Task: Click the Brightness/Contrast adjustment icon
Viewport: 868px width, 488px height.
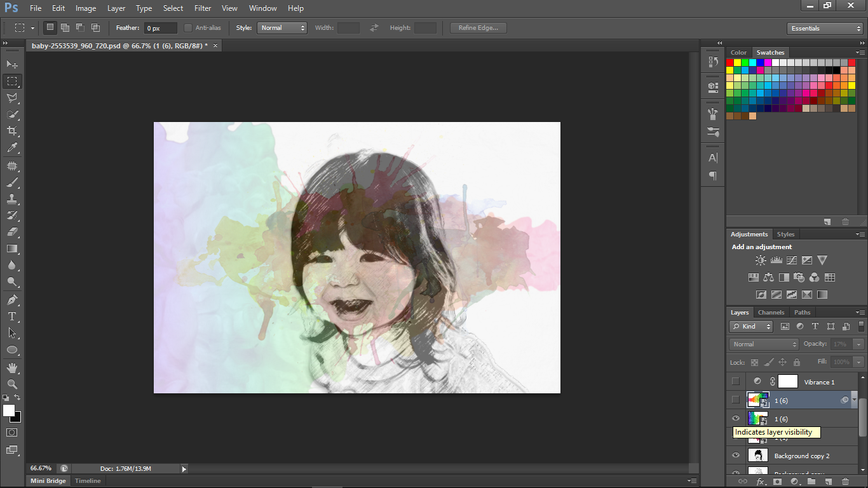Action: point(761,261)
